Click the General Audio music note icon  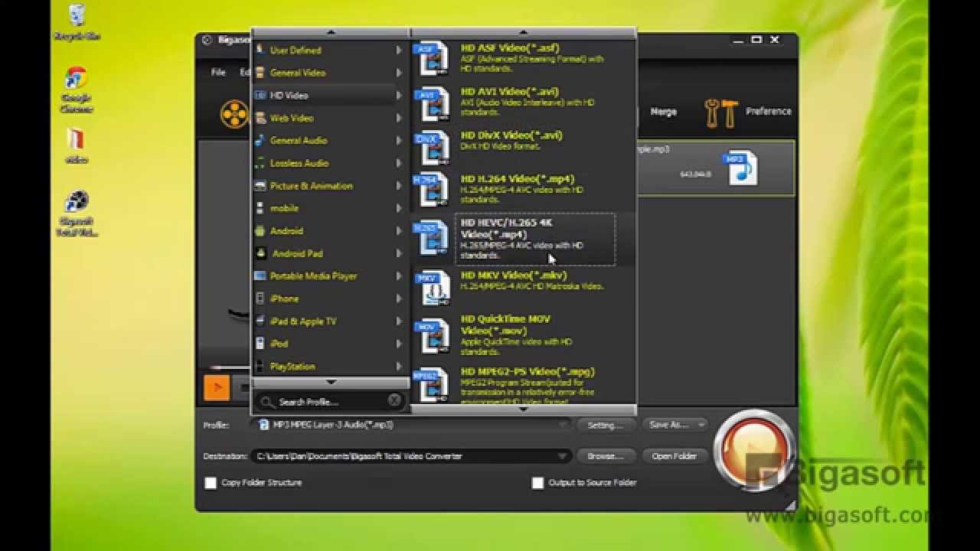[260, 141]
